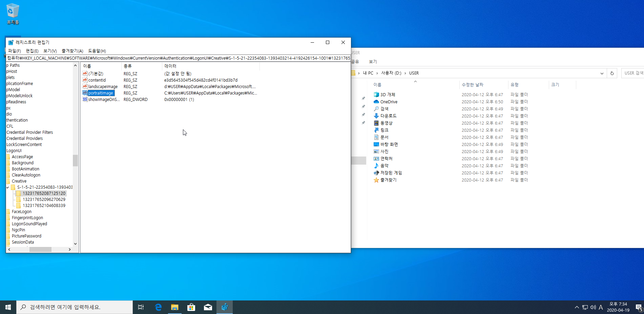Click tree pane vertical scroll down arrow
The height and width of the screenshot is (314, 644).
pos(75,244)
